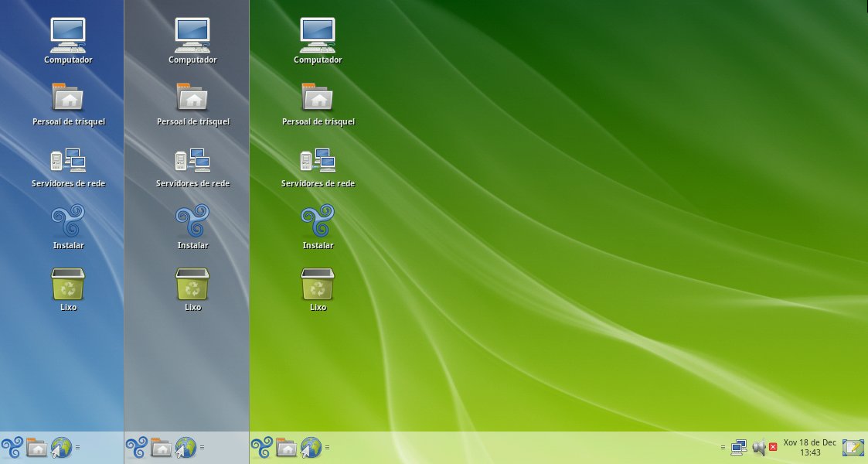Click panel grip handle beside globe on blue panel
The width and height of the screenshot is (868, 464).
click(x=77, y=448)
